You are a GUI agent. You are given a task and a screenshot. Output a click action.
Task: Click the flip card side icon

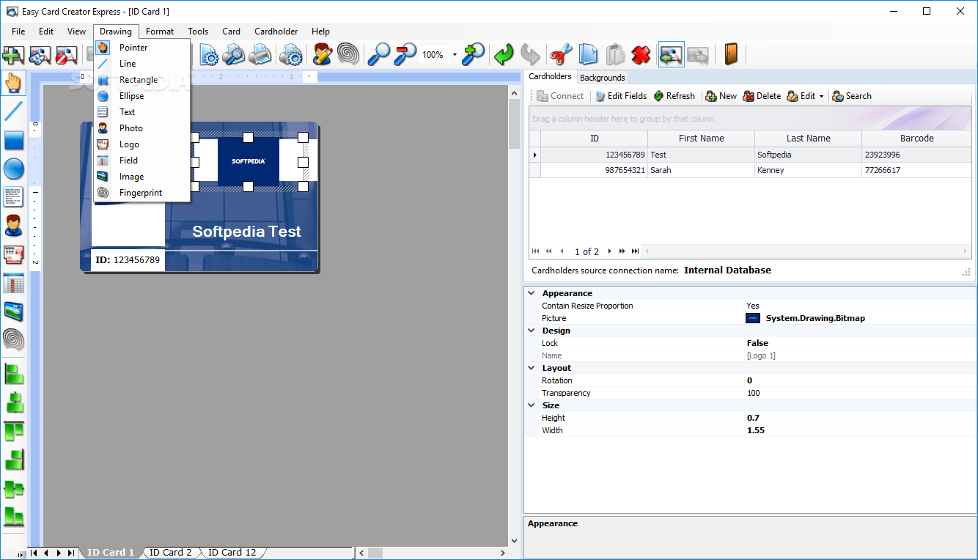pyautogui.click(x=672, y=54)
